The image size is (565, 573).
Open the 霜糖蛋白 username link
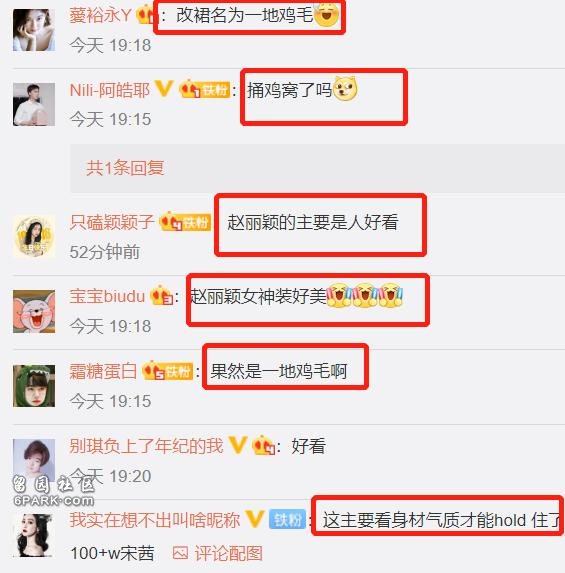pyautogui.click(x=103, y=371)
